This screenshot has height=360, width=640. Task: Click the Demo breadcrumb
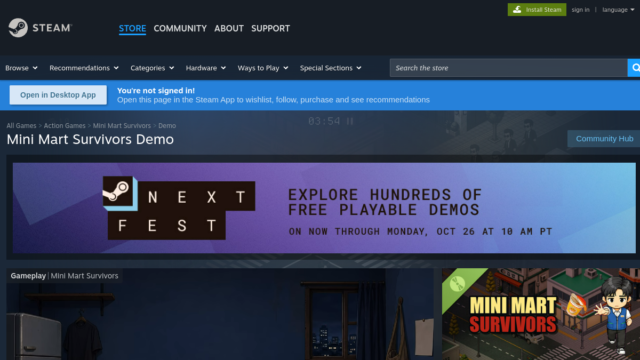coord(167,126)
